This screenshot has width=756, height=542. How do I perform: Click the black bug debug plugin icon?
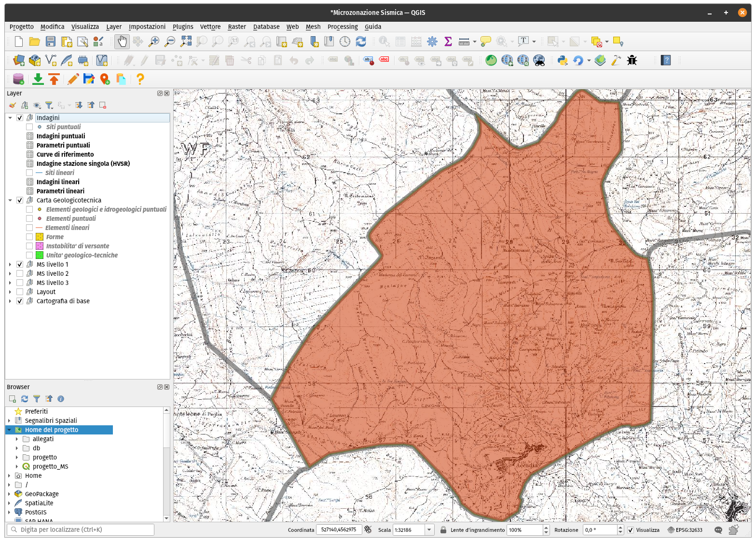[x=632, y=60]
